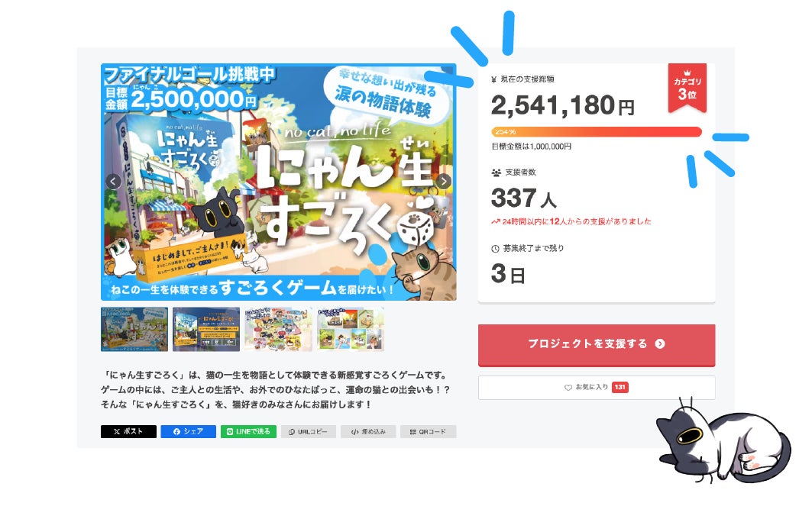812x519 pixels.
Task: Show the QRコード
Action: (429, 431)
